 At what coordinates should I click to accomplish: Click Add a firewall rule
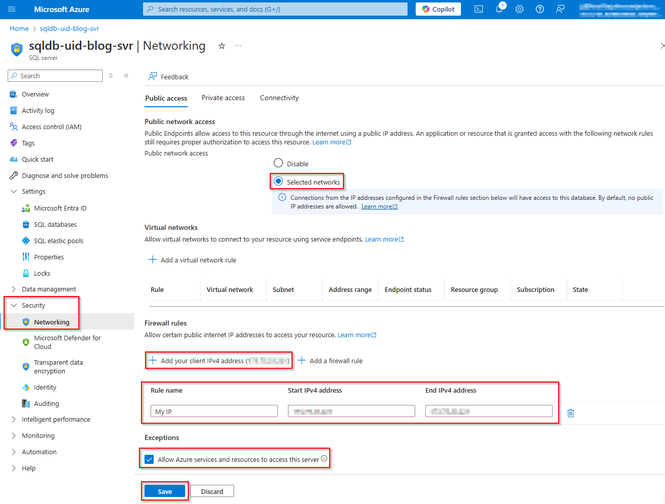[330, 361]
